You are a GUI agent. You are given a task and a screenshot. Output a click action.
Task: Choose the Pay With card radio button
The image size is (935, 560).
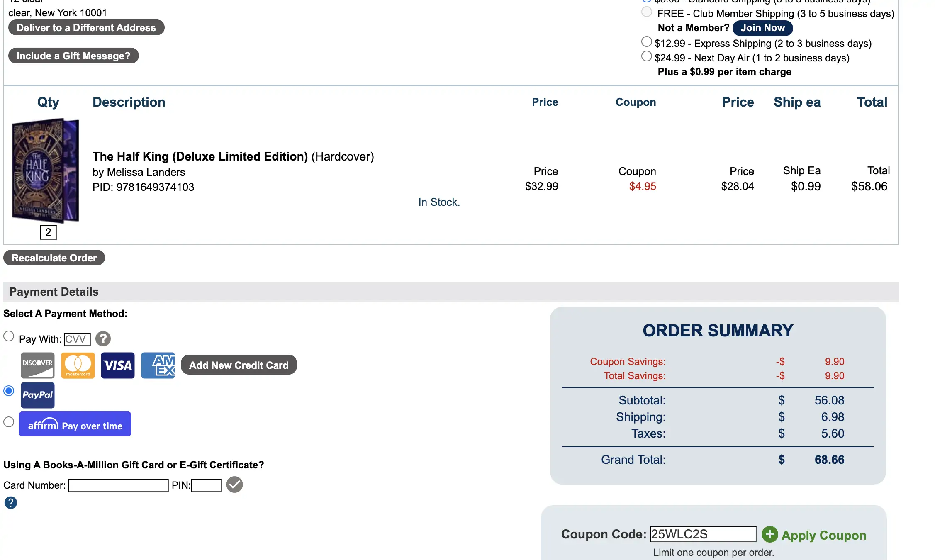click(x=9, y=336)
